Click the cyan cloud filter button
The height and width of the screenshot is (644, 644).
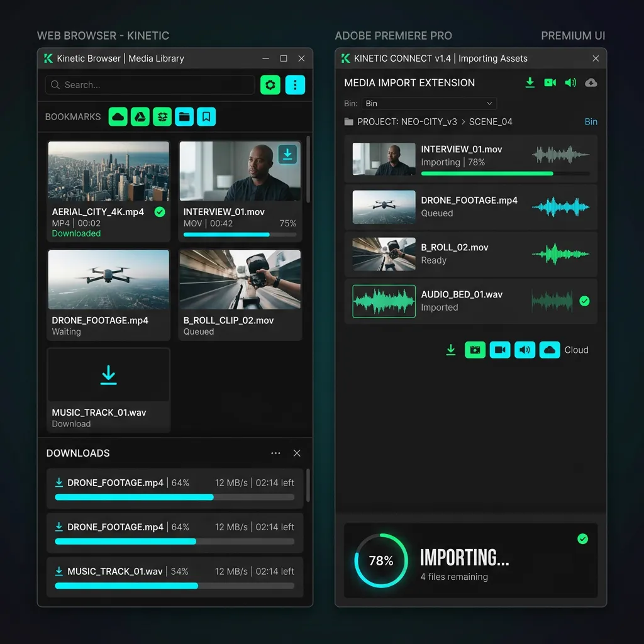pyautogui.click(x=550, y=350)
